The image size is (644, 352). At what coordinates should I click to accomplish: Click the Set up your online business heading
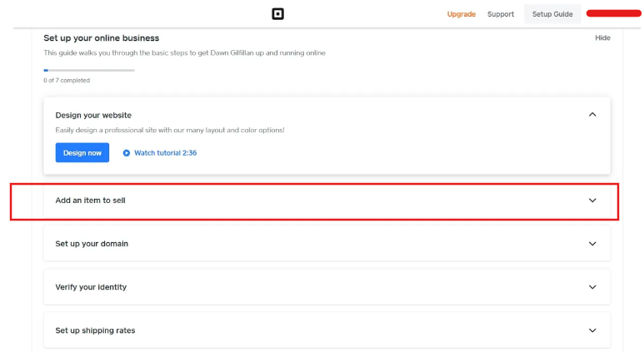tap(102, 38)
